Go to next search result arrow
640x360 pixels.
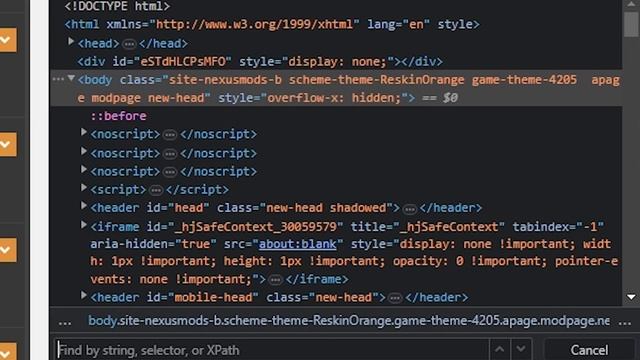coord(521,349)
